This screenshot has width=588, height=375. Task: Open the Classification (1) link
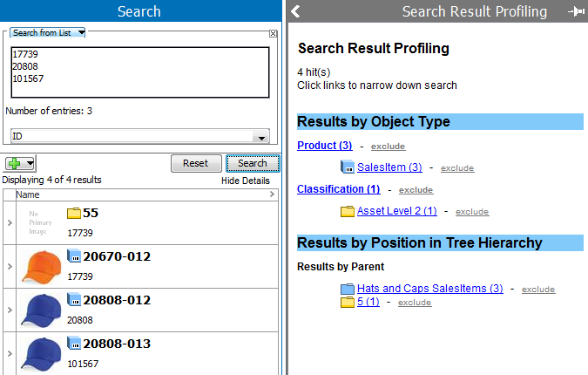(338, 189)
